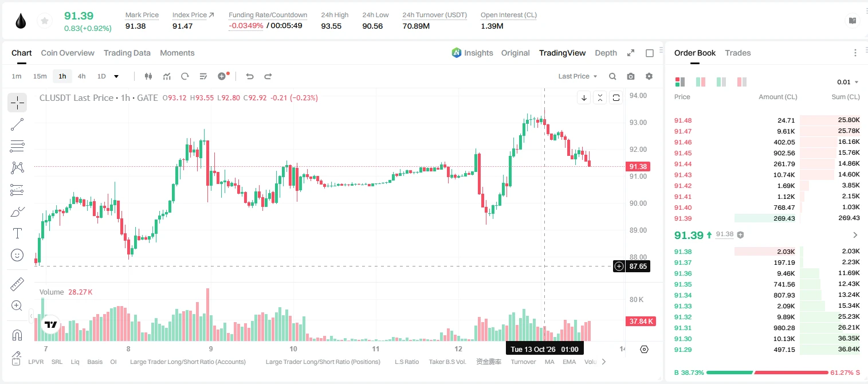The width and height of the screenshot is (868, 384).
Task: Select the ruler measure tool
Action: tap(17, 284)
